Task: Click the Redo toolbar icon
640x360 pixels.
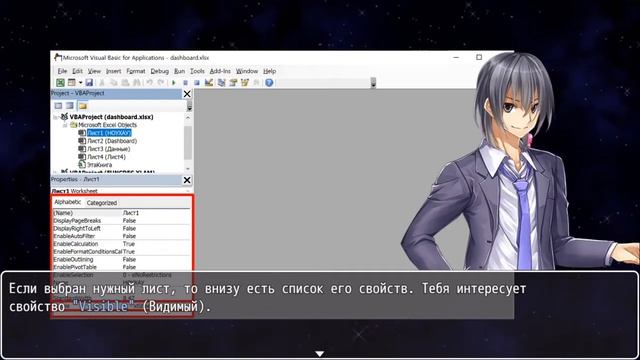Action: (161, 83)
